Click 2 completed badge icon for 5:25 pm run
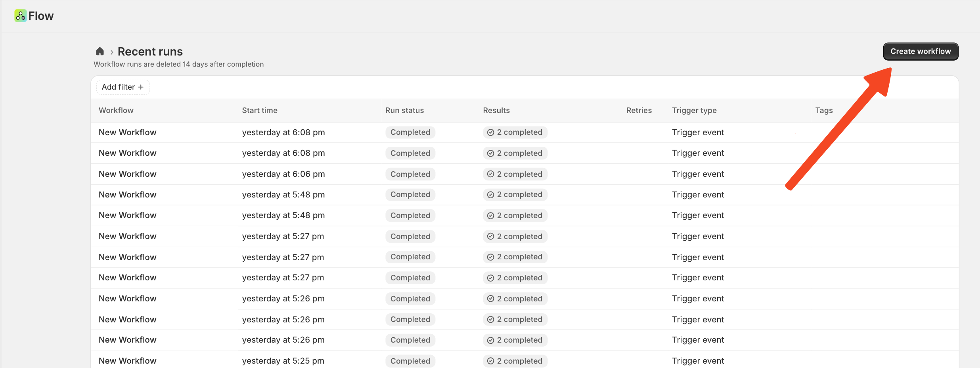980x368 pixels. [x=490, y=361]
